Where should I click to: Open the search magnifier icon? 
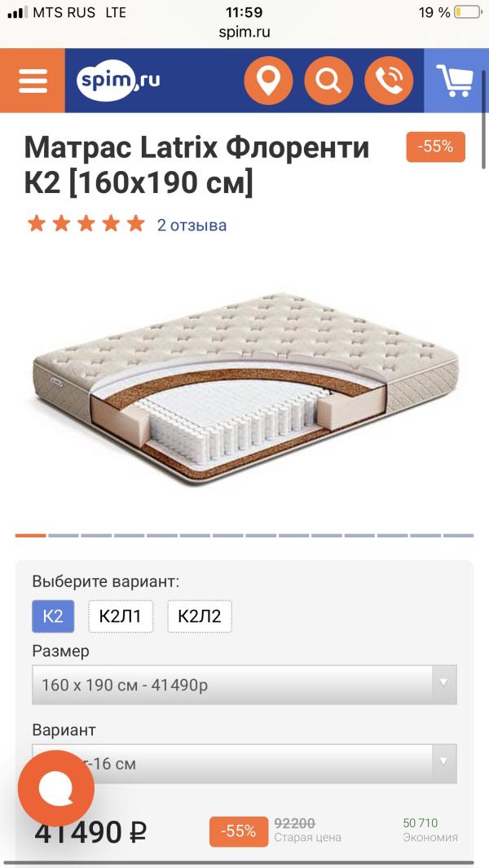pos(328,81)
